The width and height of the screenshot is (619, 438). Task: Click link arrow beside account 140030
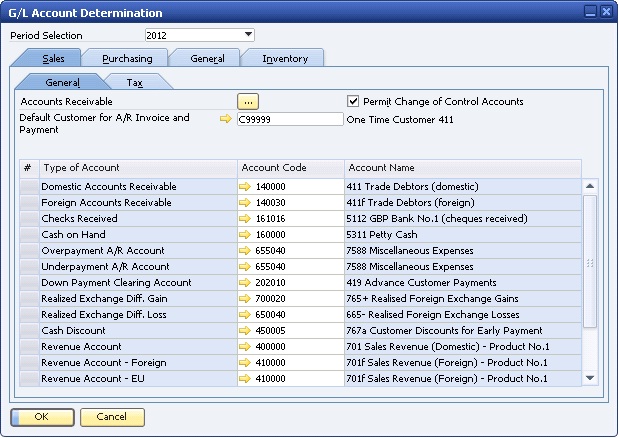(x=245, y=202)
